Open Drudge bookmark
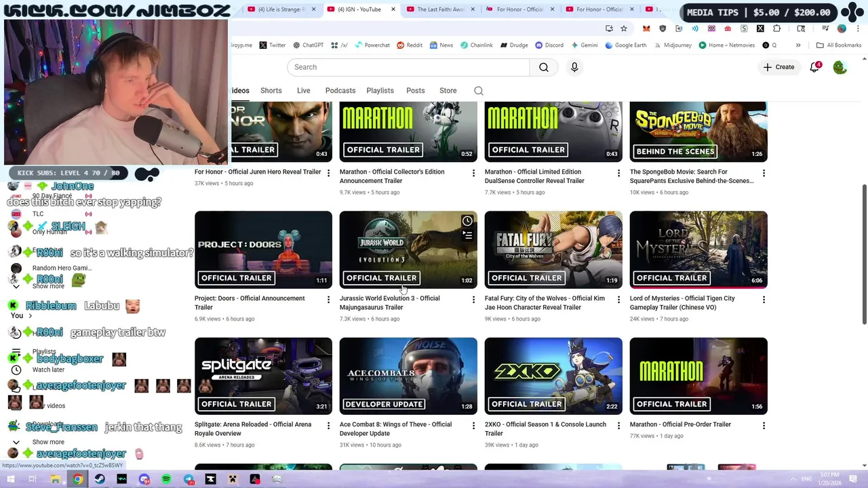This screenshot has height=488, width=868. click(x=514, y=45)
